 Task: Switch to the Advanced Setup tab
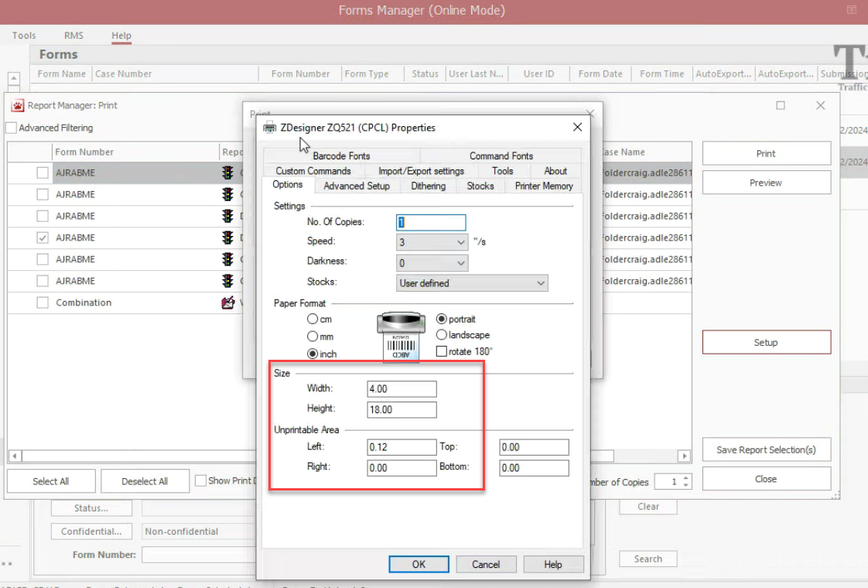point(357,186)
